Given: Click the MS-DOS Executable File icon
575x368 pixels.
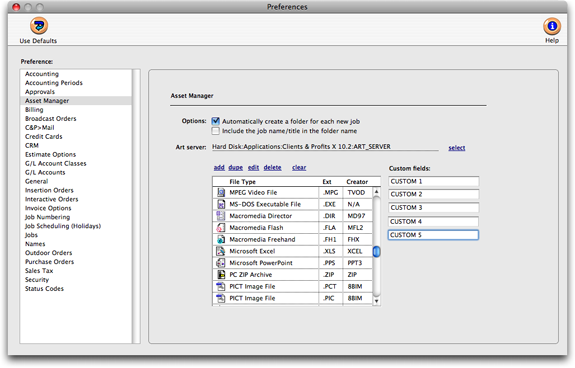Looking at the screenshot, I should (221, 204).
